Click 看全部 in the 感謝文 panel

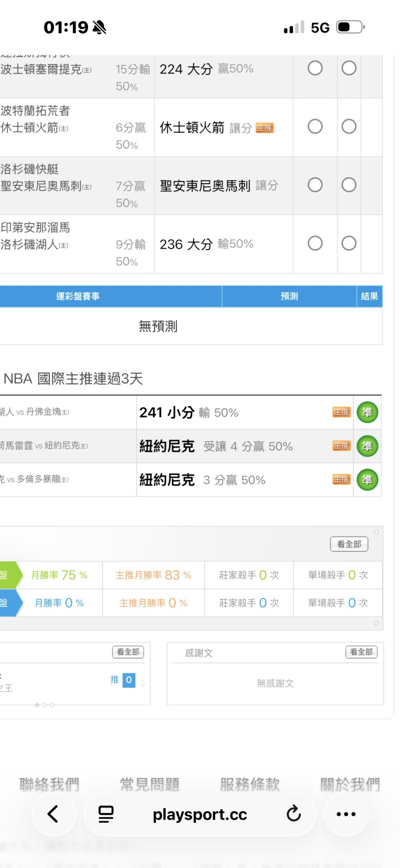point(361,652)
